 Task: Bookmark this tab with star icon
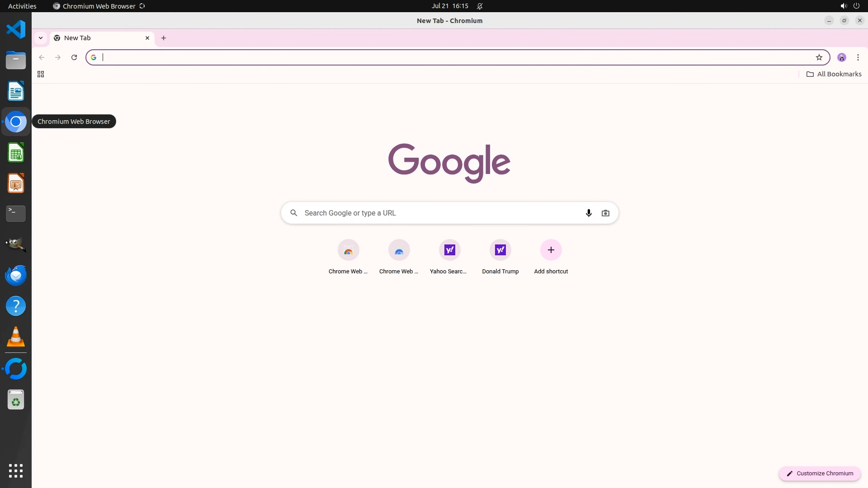pyautogui.click(x=819, y=57)
